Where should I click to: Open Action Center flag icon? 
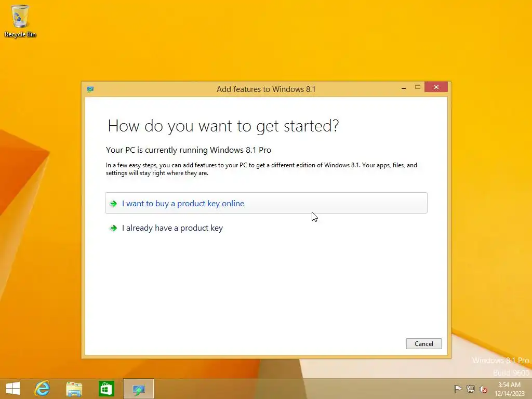tap(458, 389)
